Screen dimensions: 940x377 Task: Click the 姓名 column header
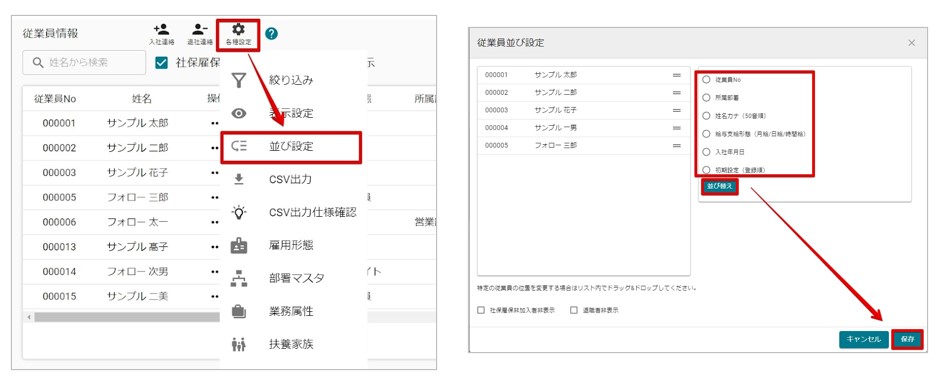[x=141, y=98]
